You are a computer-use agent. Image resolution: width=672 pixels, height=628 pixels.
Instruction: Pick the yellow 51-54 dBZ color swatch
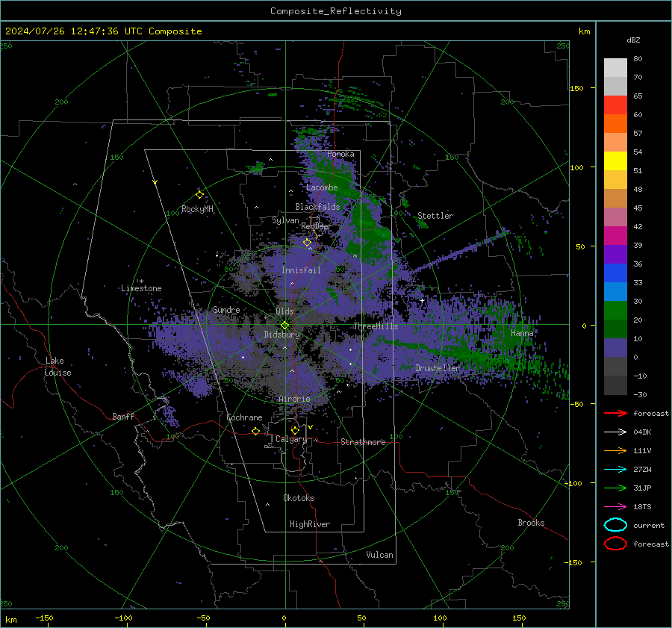pos(615,161)
